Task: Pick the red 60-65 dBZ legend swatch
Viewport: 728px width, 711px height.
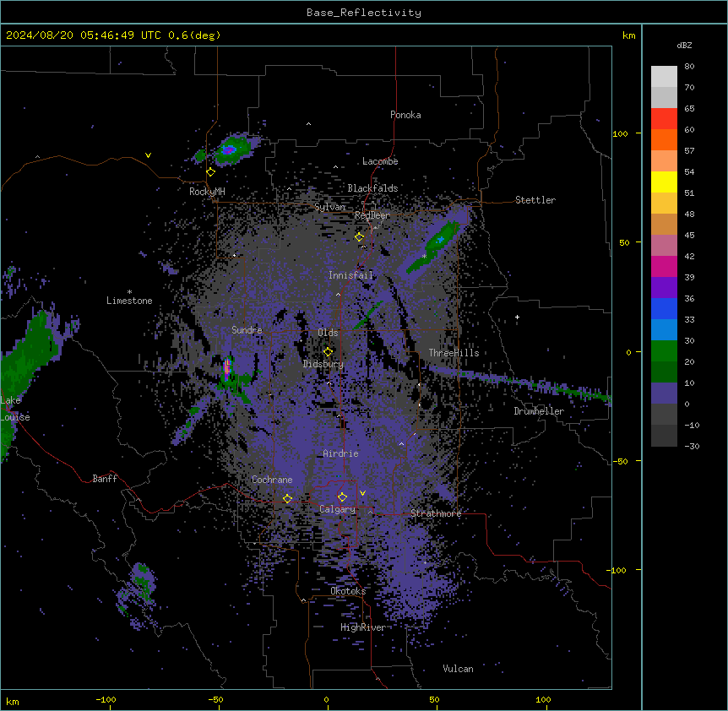Action: click(x=664, y=118)
